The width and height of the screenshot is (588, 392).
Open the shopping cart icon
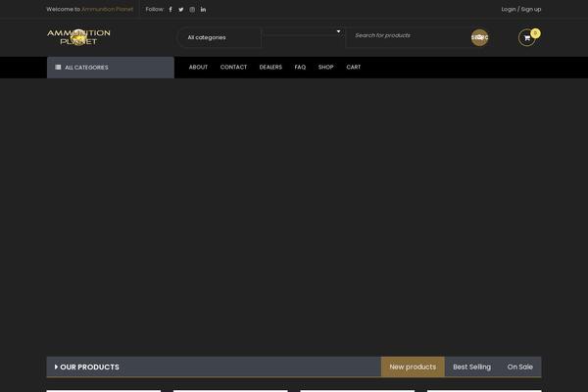(x=527, y=38)
